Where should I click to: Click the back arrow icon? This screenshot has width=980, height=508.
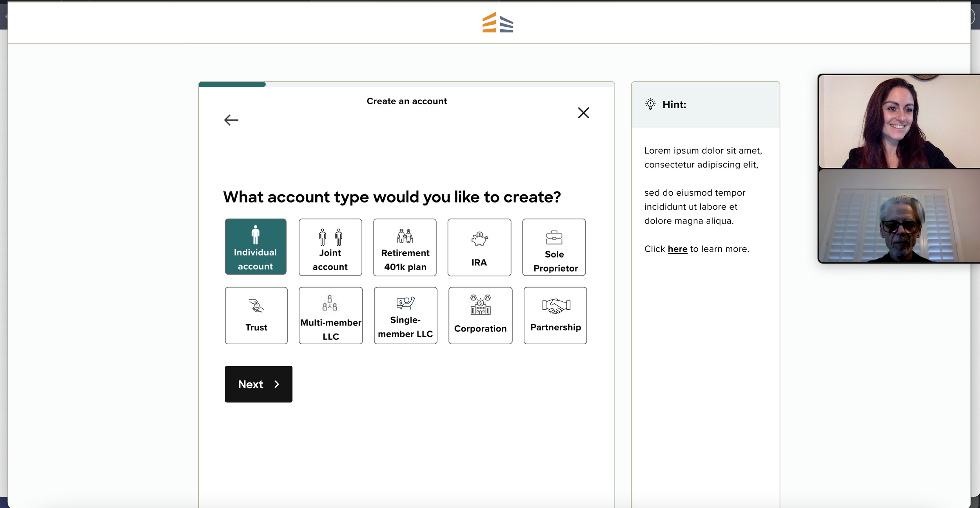231,120
